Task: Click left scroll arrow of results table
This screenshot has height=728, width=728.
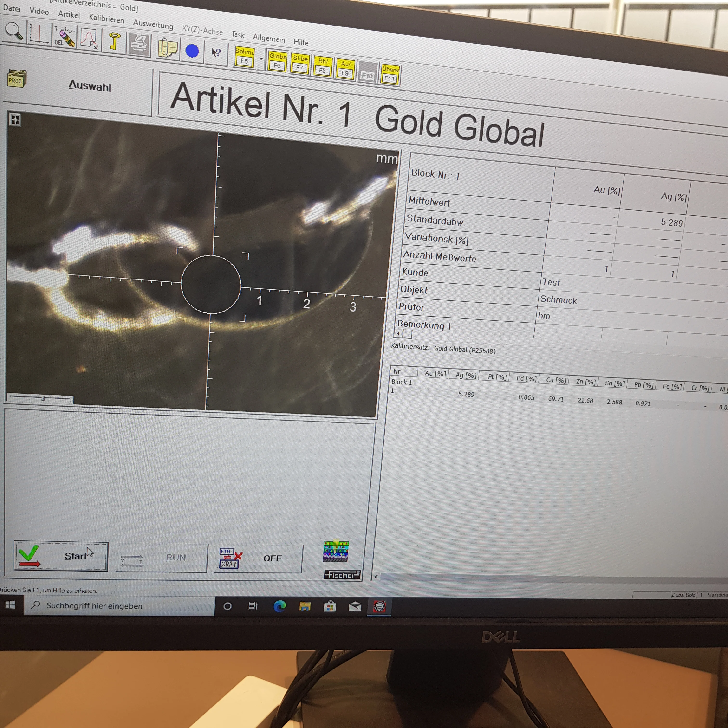Action: point(376,577)
